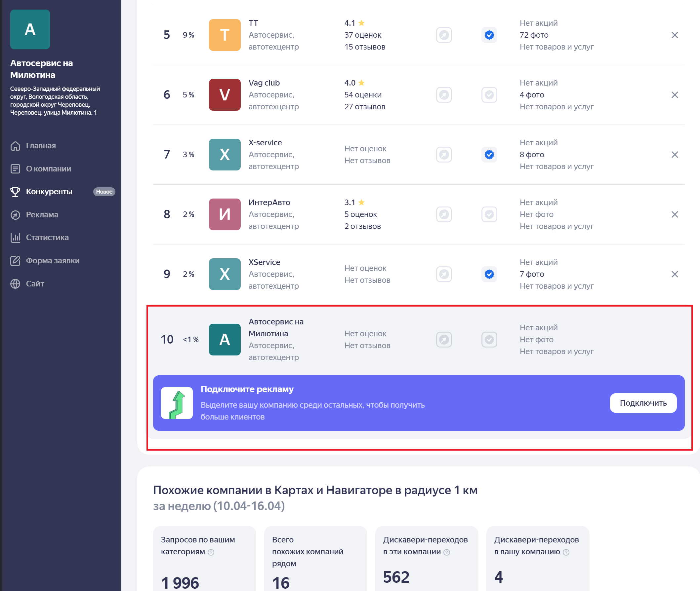700x591 pixels.
Task: Click the Подключить button
Action: [x=643, y=403]
